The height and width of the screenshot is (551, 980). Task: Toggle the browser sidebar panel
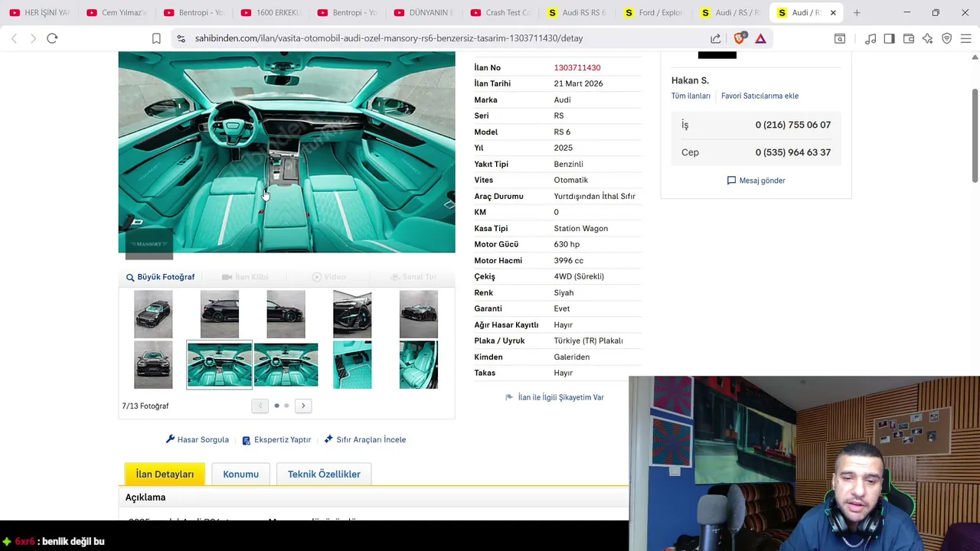tap(889, 38)
